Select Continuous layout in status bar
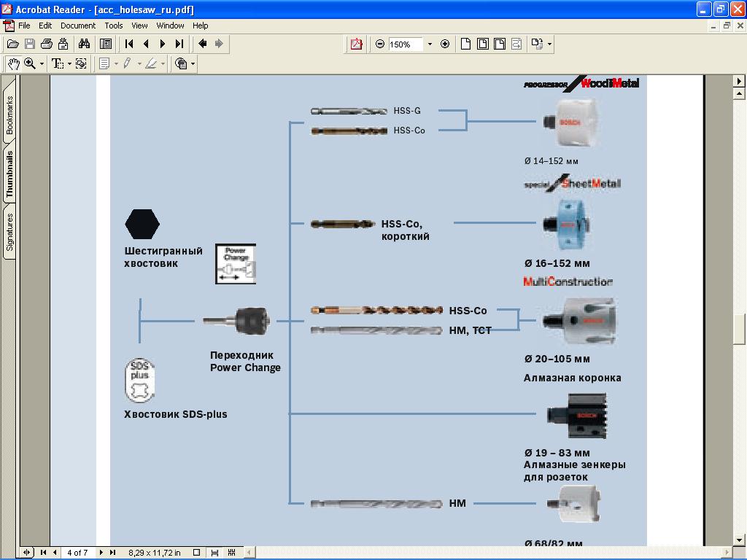 [x=214, y=553]
